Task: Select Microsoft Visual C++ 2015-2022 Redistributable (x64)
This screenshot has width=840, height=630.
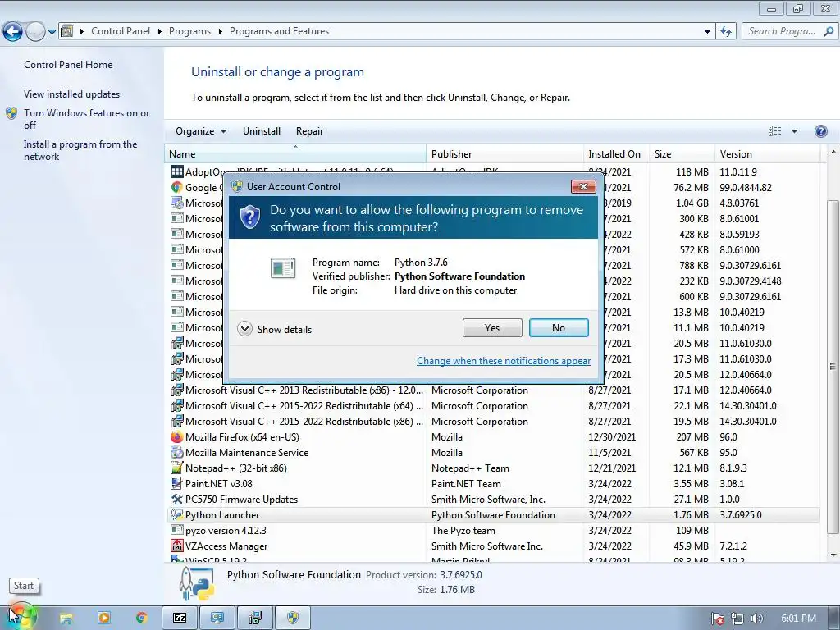Action: [493, 406]
